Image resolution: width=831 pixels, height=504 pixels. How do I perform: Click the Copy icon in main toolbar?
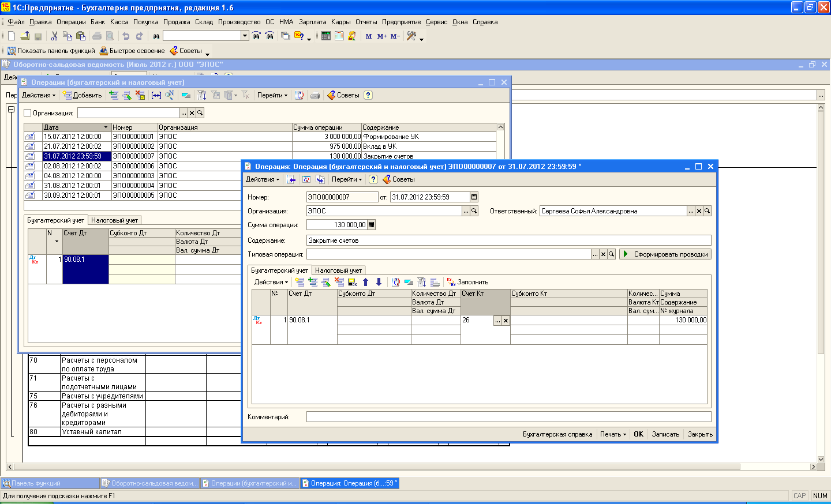click(68, 36)
